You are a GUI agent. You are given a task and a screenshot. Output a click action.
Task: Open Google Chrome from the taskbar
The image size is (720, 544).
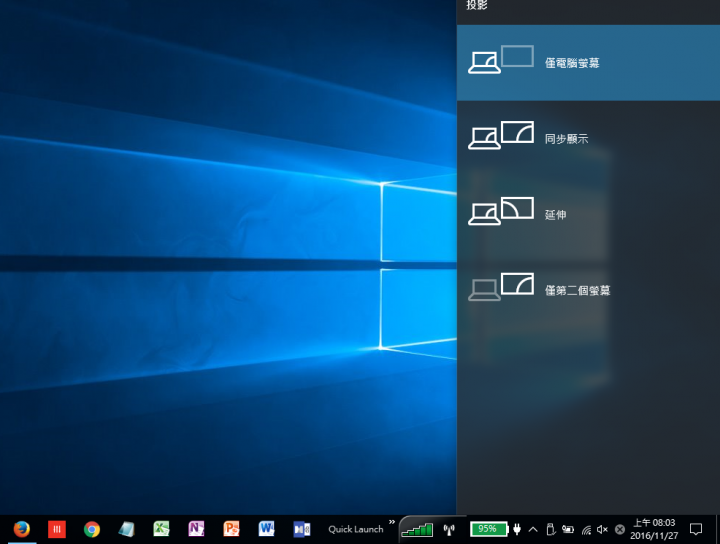pyautogui.click(x=92, y=529)
